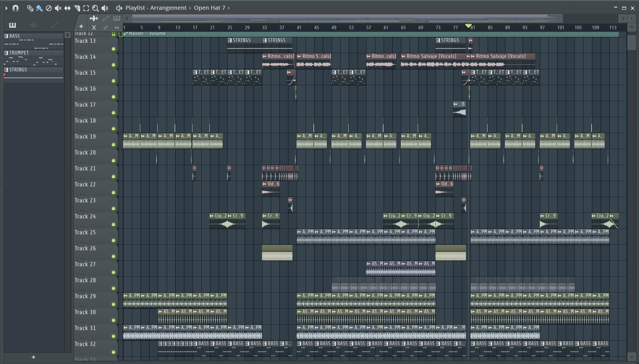Click the curve icon in focus panel

(106, 27)
